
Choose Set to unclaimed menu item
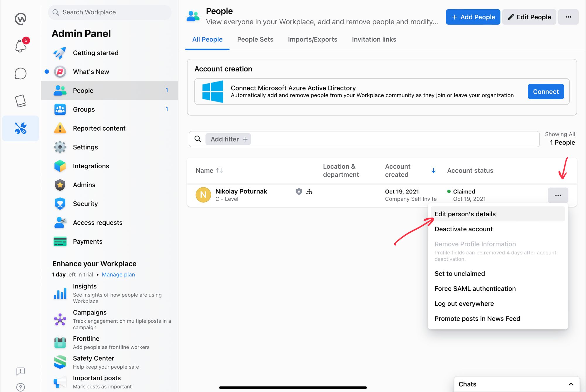click(498, 273)
